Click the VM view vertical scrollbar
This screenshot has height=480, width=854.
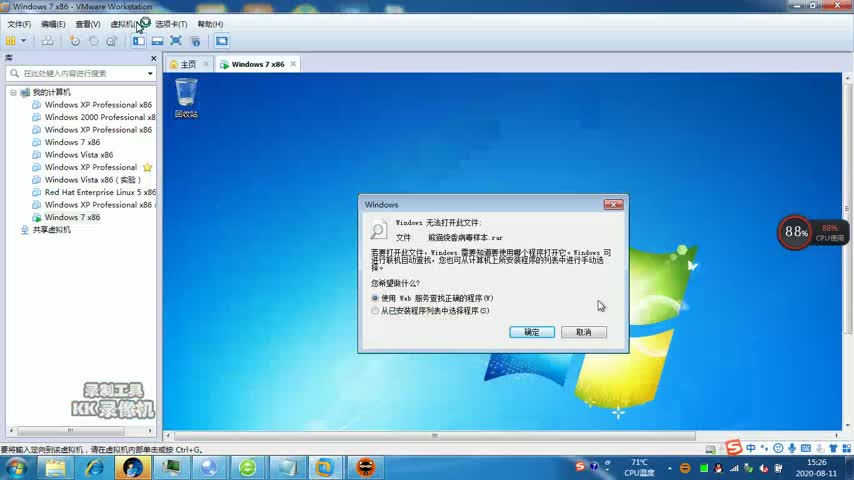[847, 209]
